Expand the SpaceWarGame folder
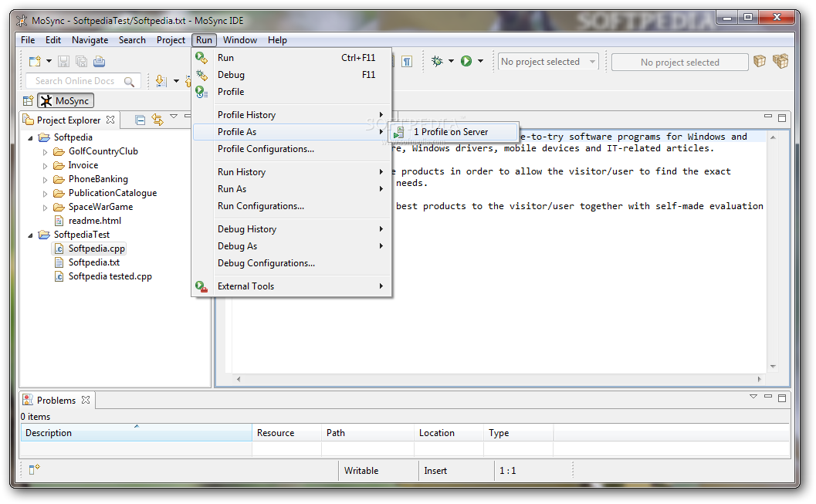 click(45, 208)
